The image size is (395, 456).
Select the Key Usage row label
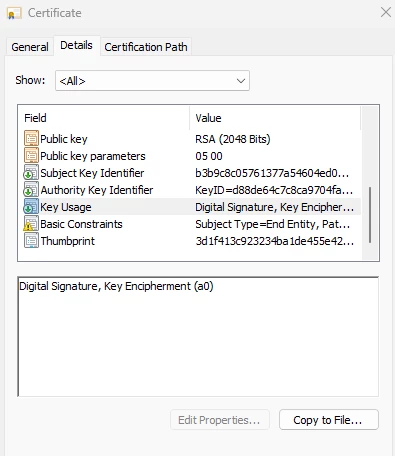pos(66,207)
